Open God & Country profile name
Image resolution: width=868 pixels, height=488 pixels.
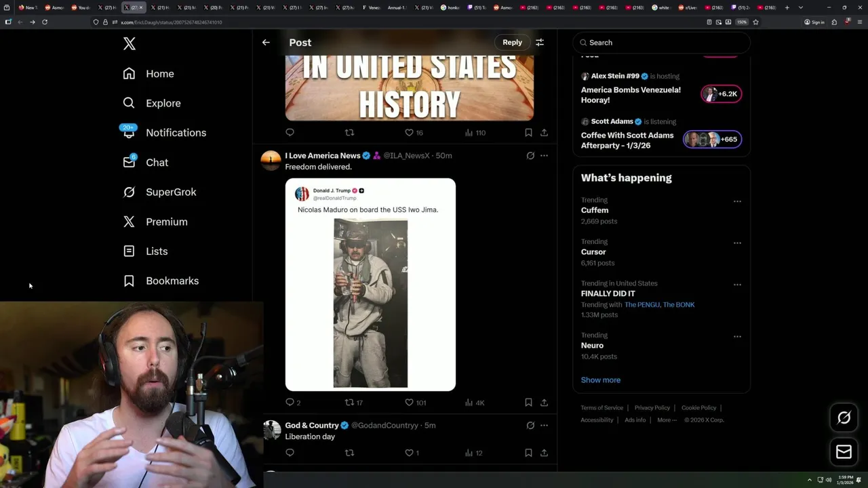tap(312, 426)
